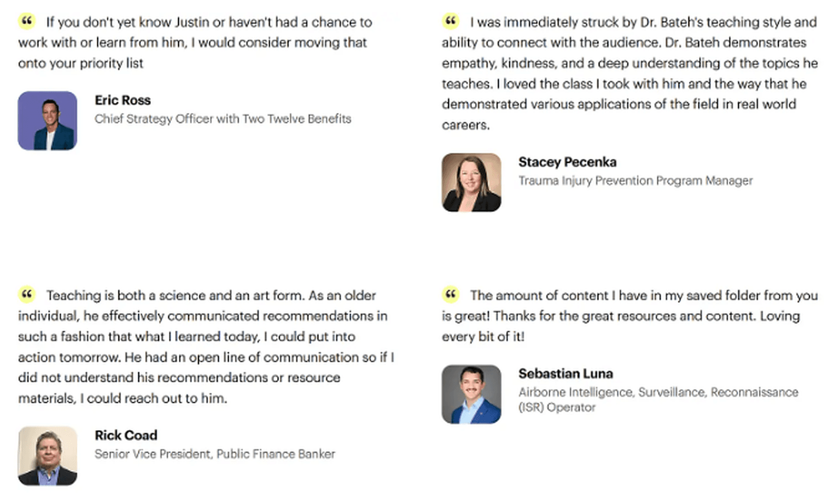Click Senior Vice President, Public Finance Banker
The width and height of the screenshot is (840, 504).
coord(215,454)
